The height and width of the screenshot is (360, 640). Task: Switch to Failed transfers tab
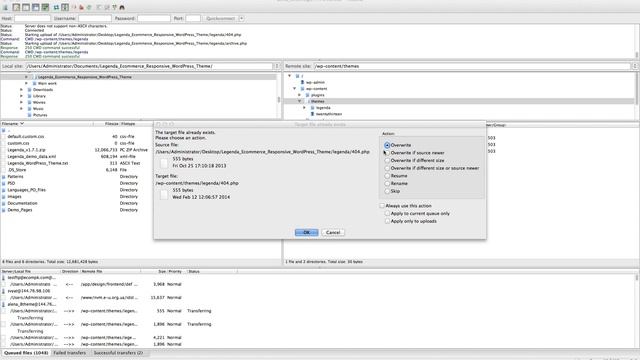pyautogui.click(x=70, y=353)
